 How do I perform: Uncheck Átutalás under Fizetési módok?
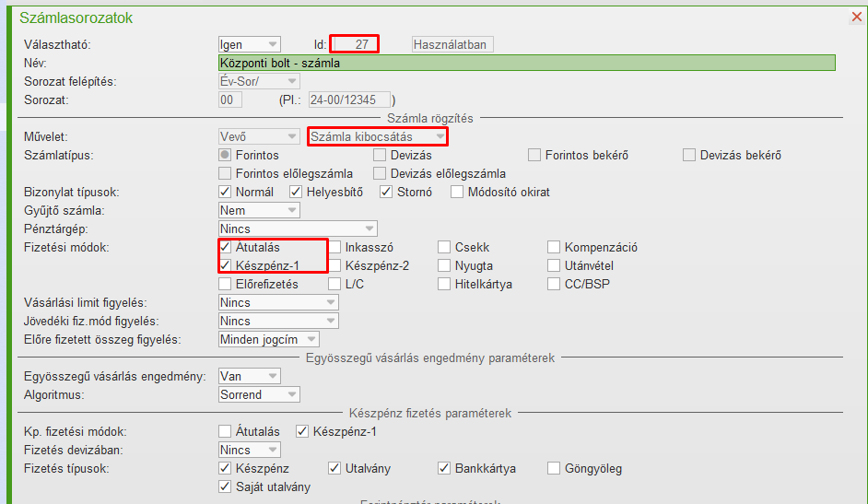(225, 247)
